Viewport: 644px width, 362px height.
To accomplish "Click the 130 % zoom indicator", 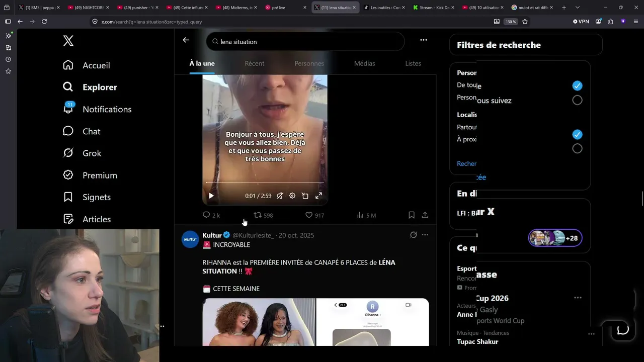I will (x=511, y=22).
